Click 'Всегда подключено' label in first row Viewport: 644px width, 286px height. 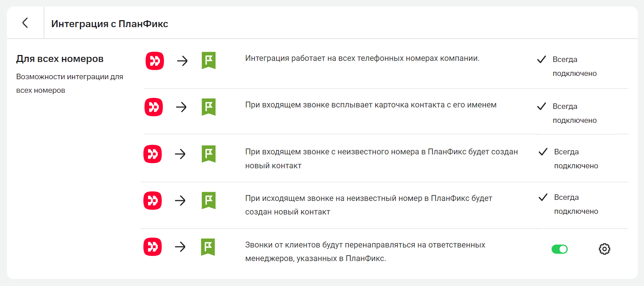[574, 66]
